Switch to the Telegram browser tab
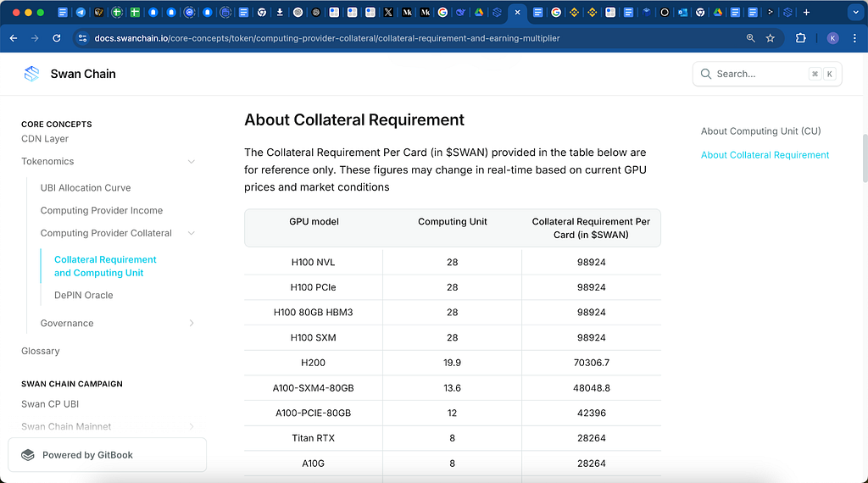 pyautogui.click(x=81, y=12)
